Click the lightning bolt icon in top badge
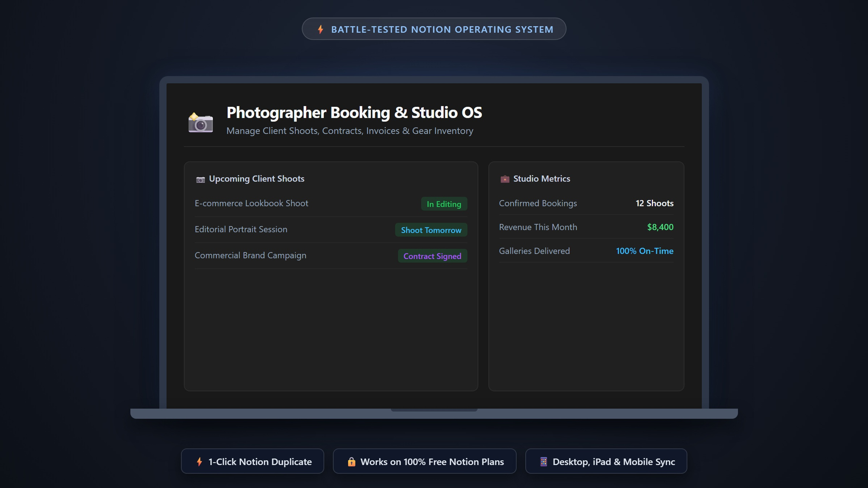 click(x=320, y=29)
